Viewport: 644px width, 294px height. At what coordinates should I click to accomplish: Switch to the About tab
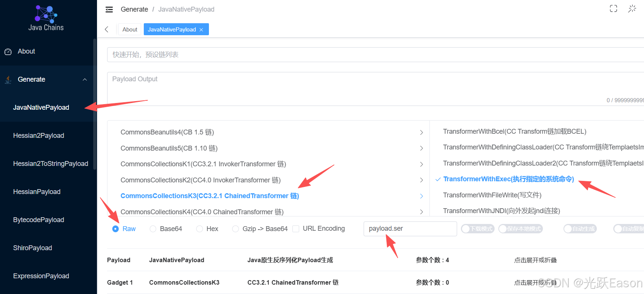pyautogui.click(x=130, y=29)
